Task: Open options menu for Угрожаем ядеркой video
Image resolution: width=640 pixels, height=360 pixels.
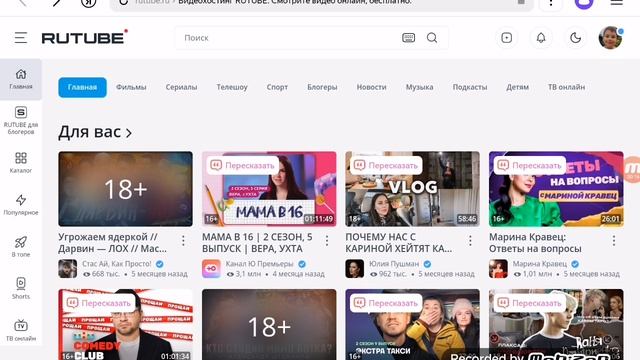Action: (x=183, y=241)
